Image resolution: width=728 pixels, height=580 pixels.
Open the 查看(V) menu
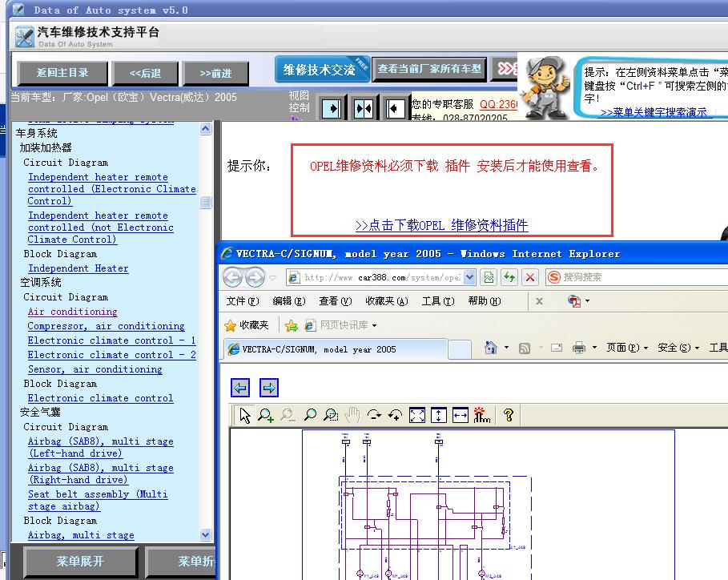point(336,301)
